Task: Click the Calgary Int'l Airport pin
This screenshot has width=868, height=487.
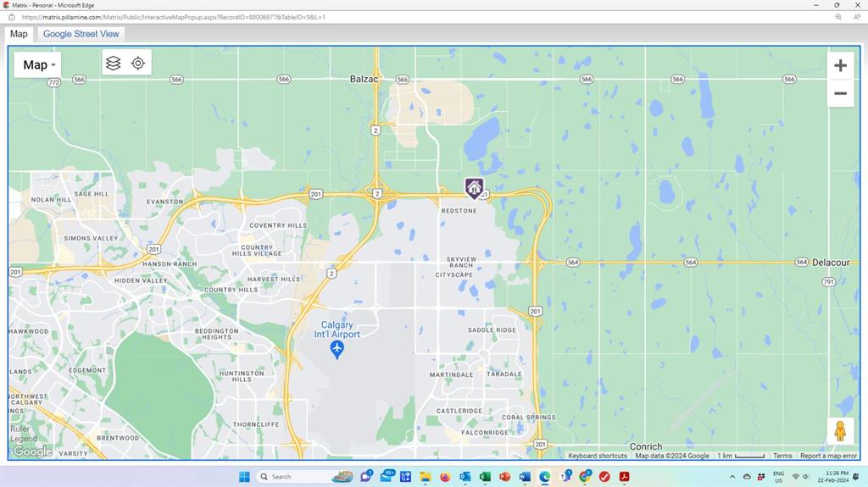Action: 337,349
